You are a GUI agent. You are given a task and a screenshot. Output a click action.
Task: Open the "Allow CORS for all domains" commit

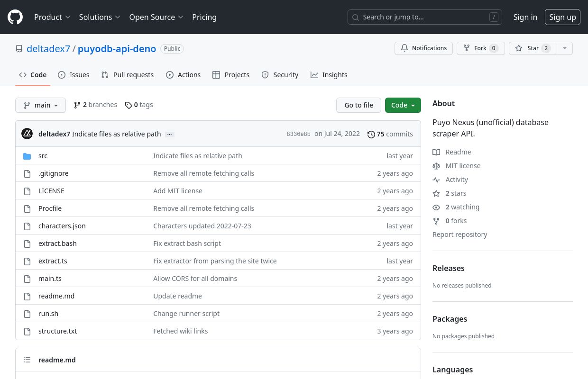(x=195, y=279)
